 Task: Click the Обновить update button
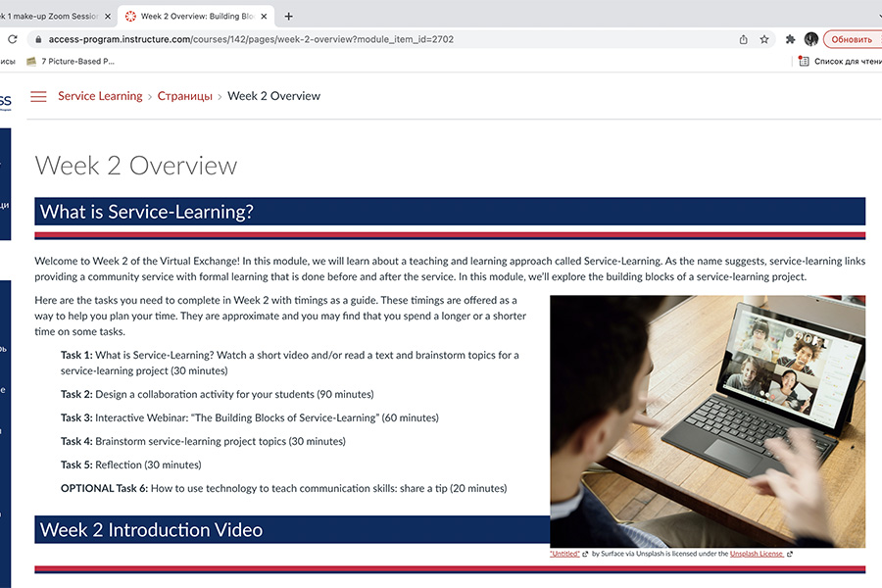pos(853,39)
